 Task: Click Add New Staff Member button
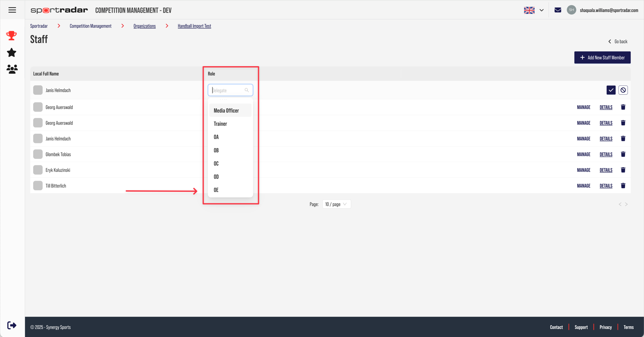pyautogui.click(x=602, y=57)
